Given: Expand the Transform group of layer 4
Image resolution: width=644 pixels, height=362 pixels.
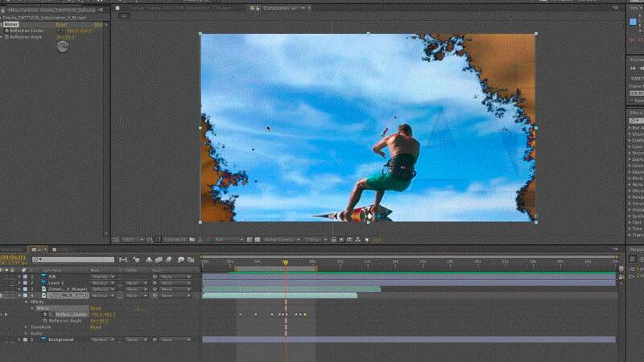Looking at the screenshot, I should [x=27, y=327].
